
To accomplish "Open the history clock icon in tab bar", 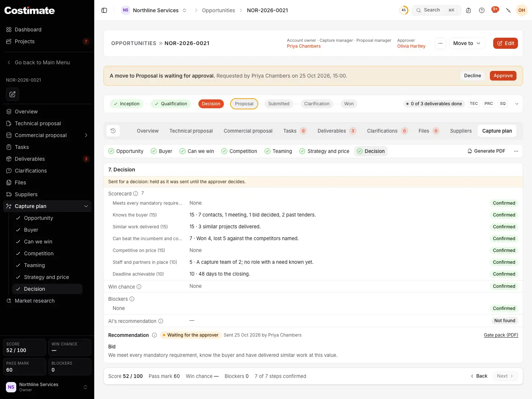I will click(x=113, y=131).
